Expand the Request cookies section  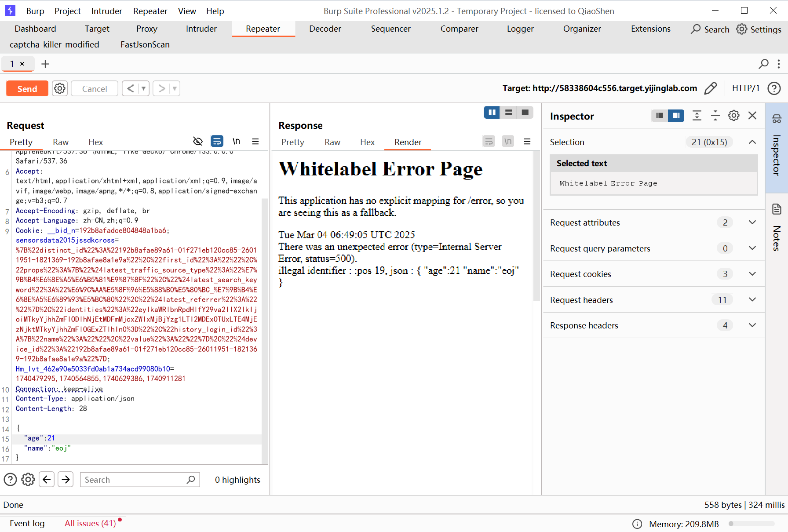point(752,274)
